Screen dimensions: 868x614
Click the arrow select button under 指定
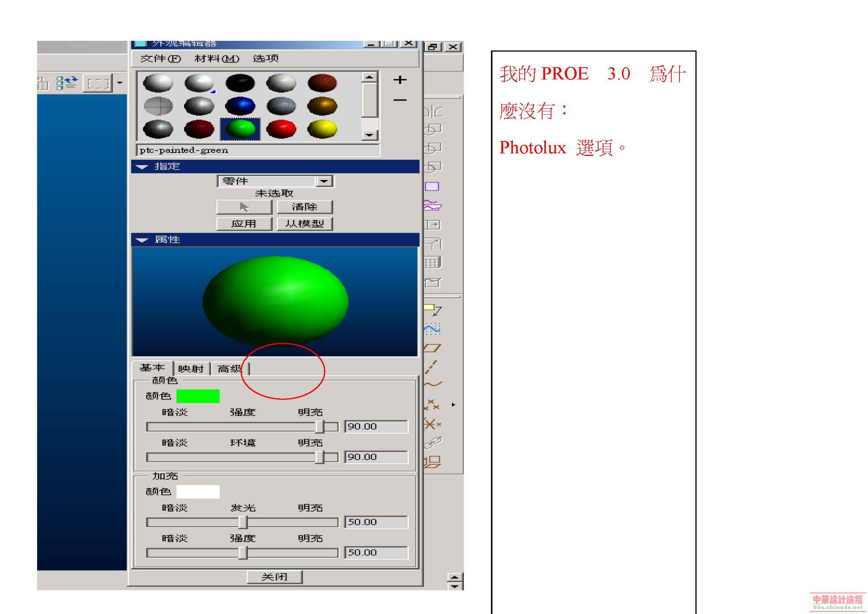244,207
